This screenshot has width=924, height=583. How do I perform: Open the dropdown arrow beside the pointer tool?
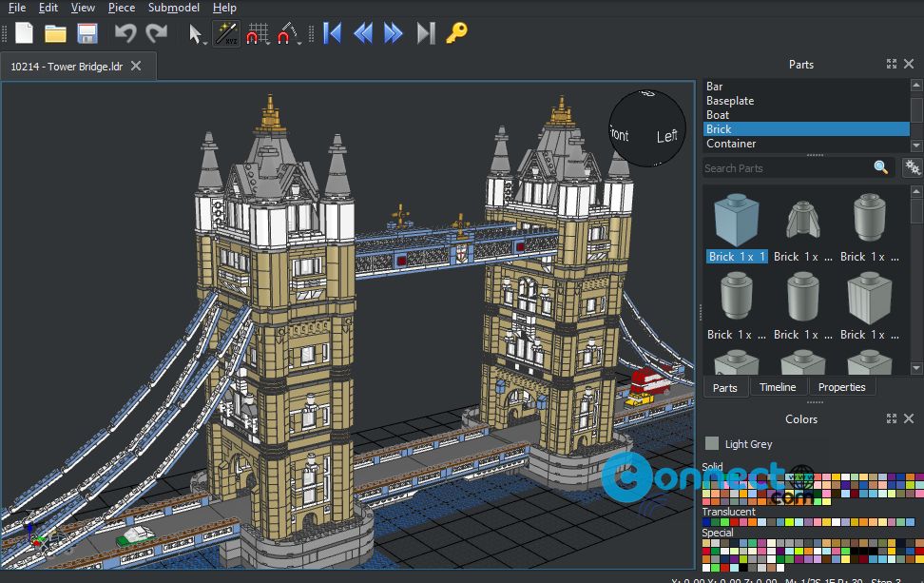(205, 43)
